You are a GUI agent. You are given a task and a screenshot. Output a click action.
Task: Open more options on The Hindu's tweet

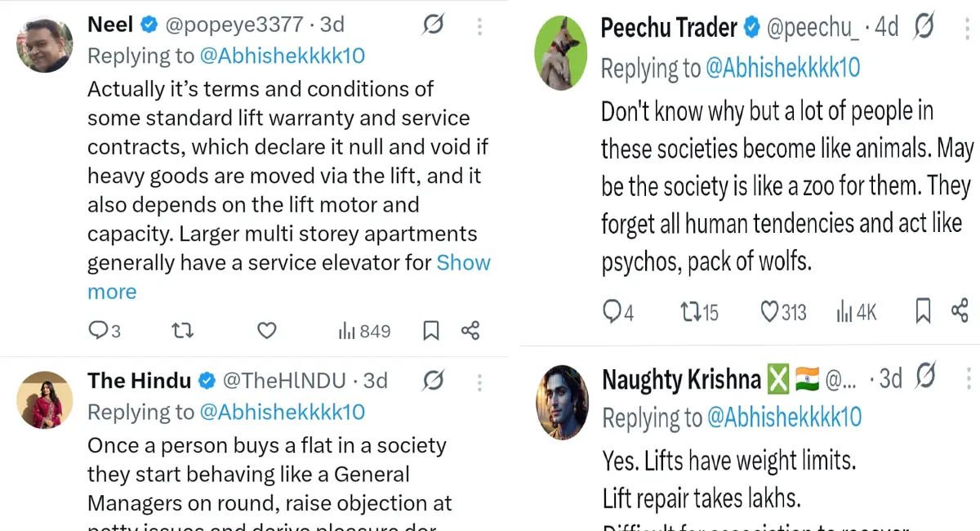click(x=479, y=382)
